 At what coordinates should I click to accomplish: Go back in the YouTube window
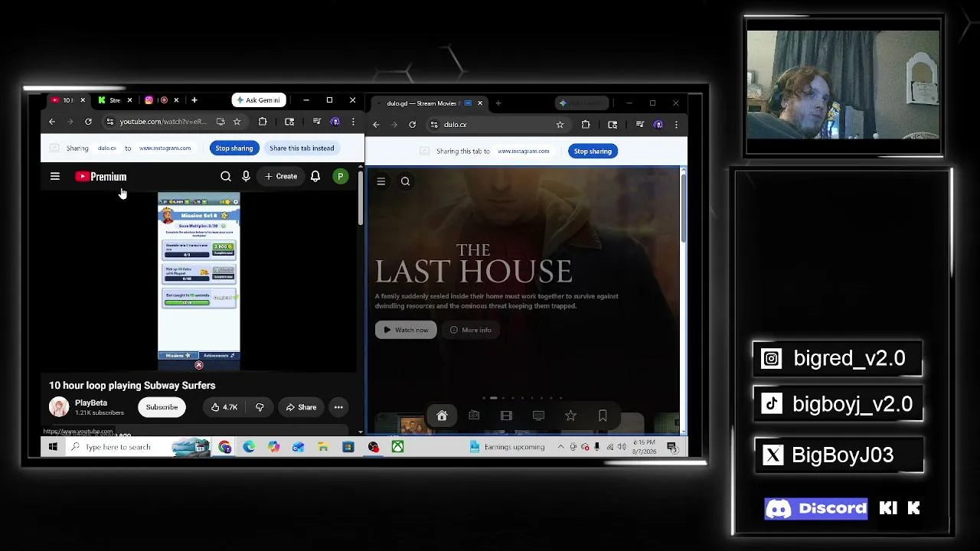(52, 122)
